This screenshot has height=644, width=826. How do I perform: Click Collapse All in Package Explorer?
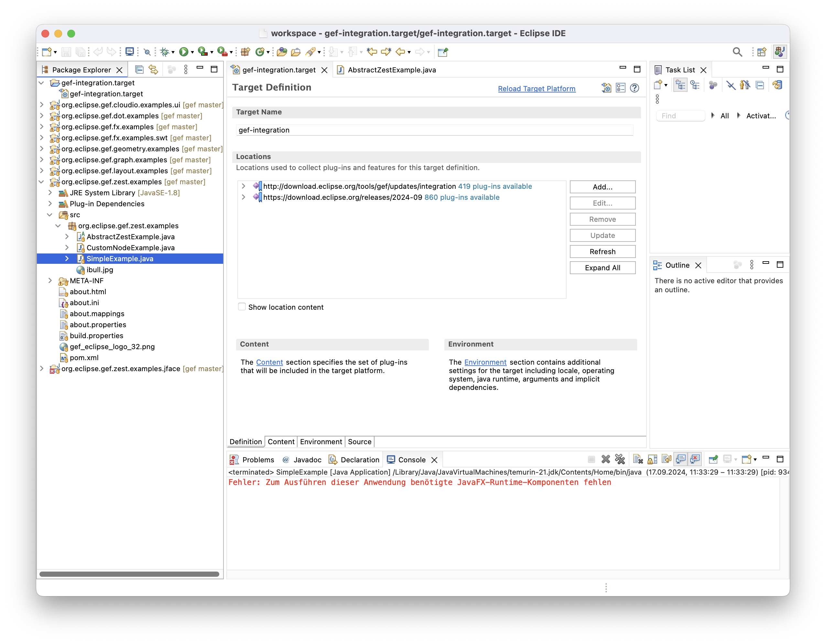pos(139,70)
